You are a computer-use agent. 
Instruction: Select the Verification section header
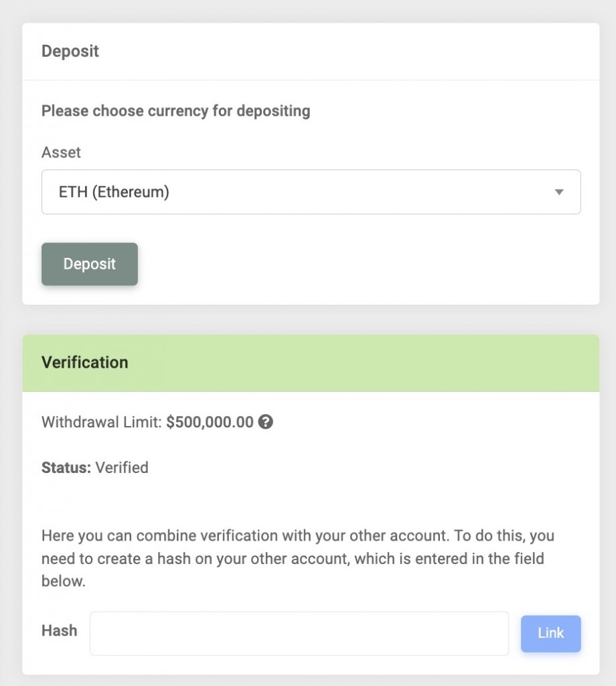click(85, 362)
